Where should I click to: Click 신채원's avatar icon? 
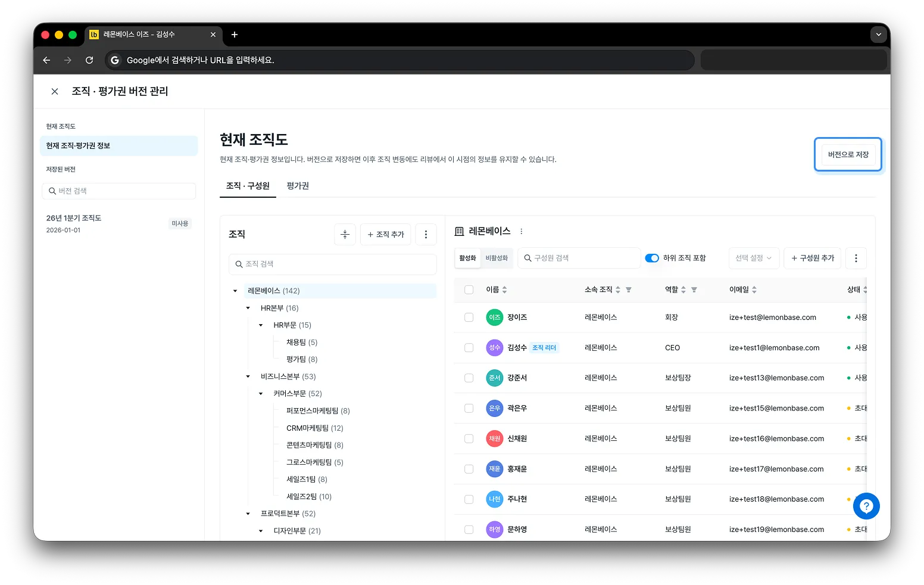[x=495, y=438]
